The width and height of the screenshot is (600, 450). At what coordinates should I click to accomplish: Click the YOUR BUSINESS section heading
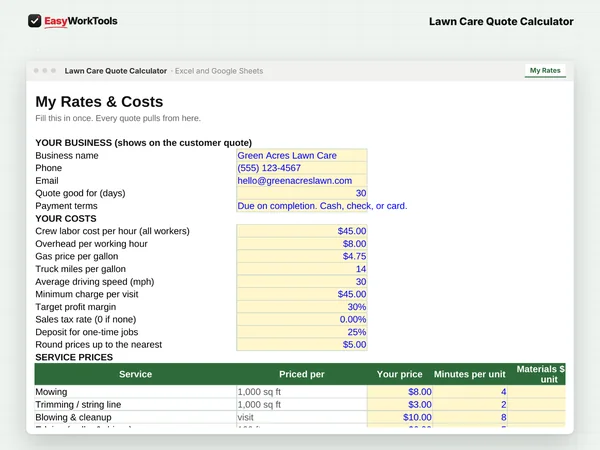pyautogui.click(x=143, y=143)
